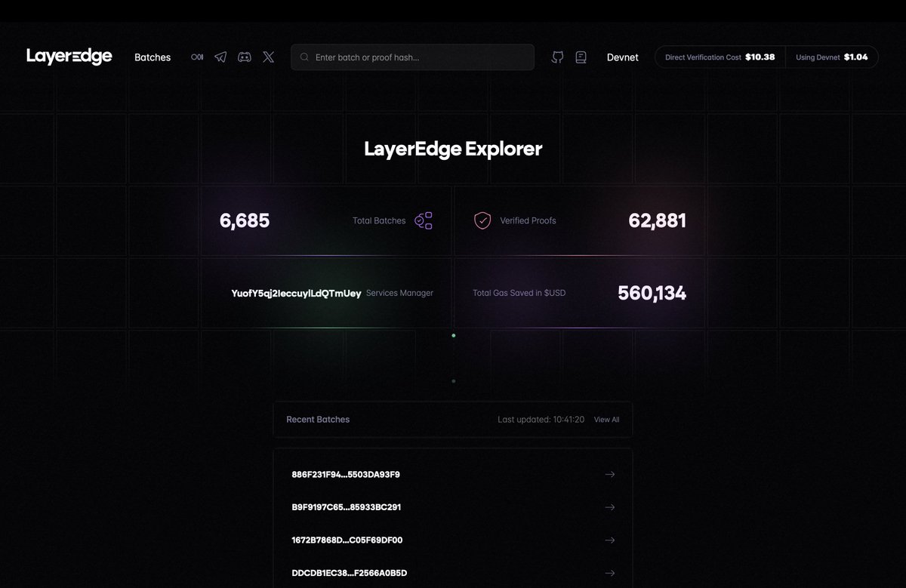
Task: Open the Medium icon link
Action: pos(197,57)
